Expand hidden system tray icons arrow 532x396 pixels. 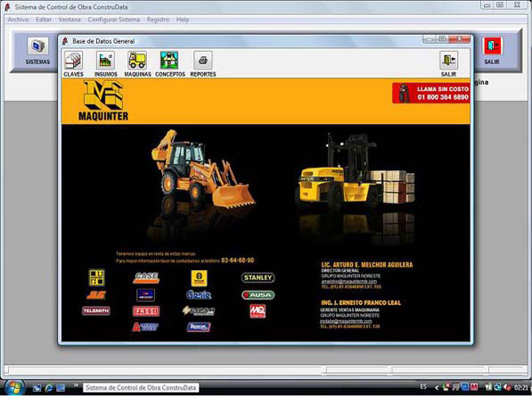click(437, 387)
